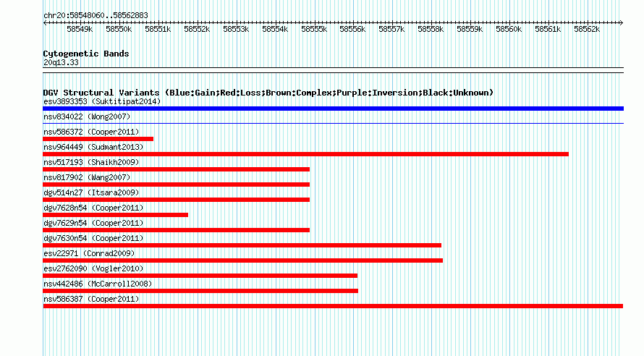Open the nsv586372 (Cooper2011) label

coord(91,132)
